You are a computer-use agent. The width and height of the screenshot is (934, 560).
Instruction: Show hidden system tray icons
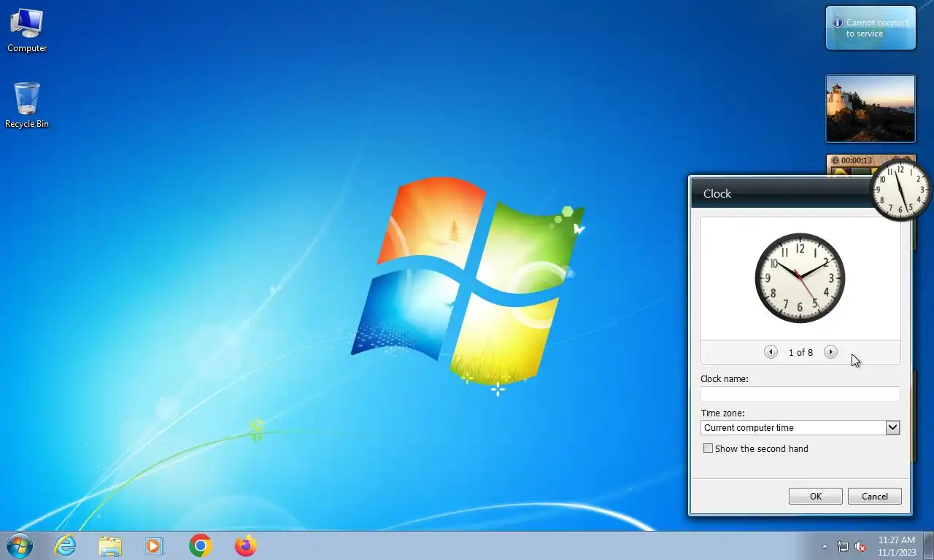tap(825, 546)
